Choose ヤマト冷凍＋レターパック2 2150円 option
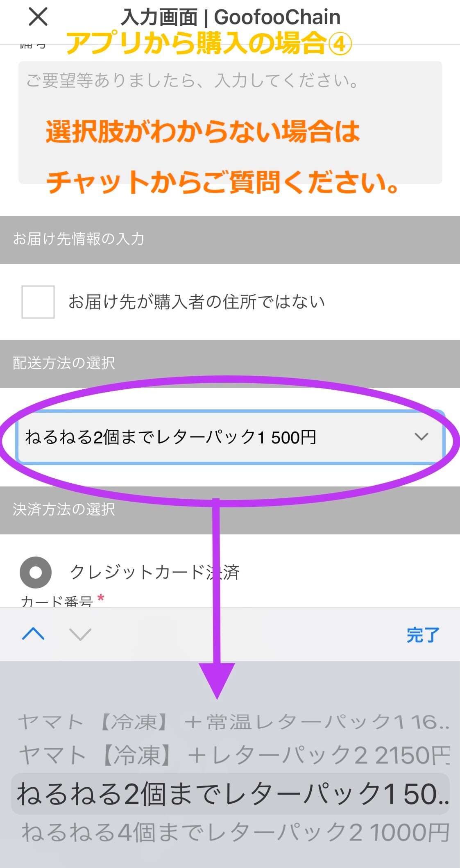Viewport: 460px width, 868px height. (233, 755)
